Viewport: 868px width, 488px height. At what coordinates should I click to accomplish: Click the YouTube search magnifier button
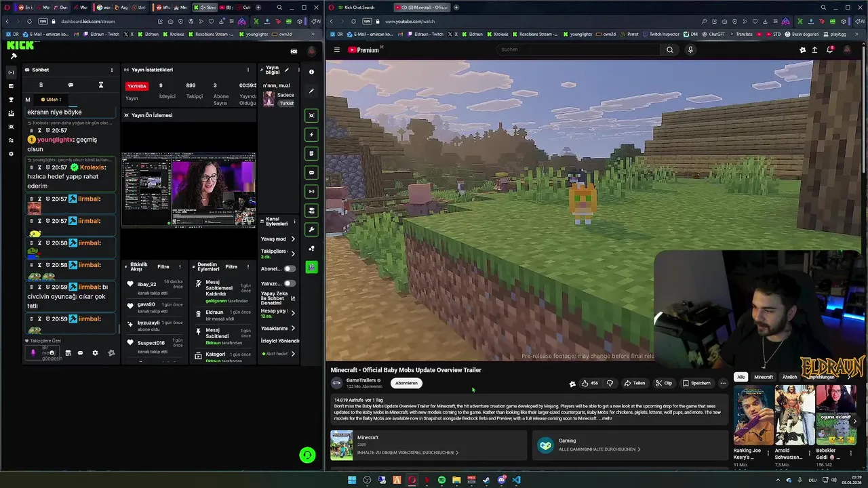tap(669, 49)
